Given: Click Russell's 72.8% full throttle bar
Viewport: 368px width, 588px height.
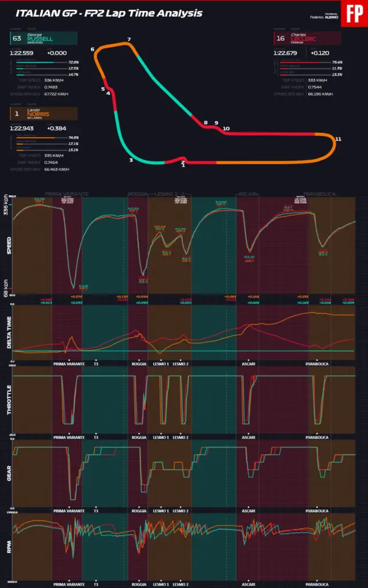Looking at the screenshot, I should pyautogui.click(x=41, y=62).
